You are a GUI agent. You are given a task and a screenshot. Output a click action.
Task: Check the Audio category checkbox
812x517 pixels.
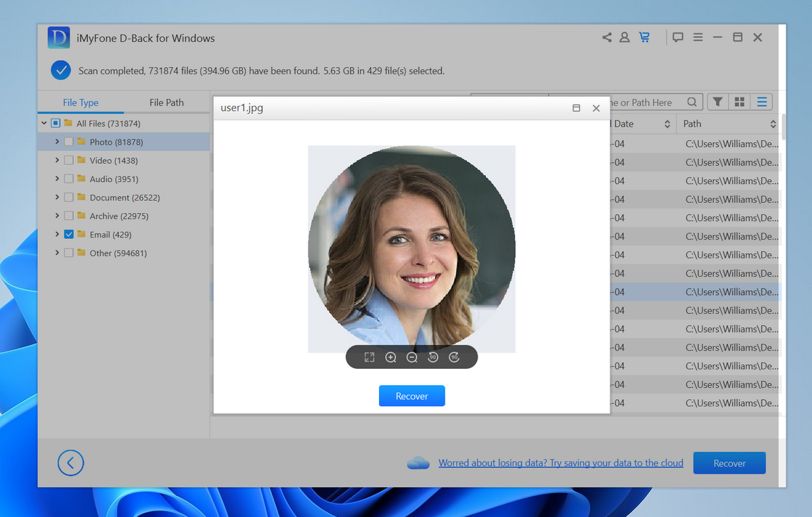69,179
